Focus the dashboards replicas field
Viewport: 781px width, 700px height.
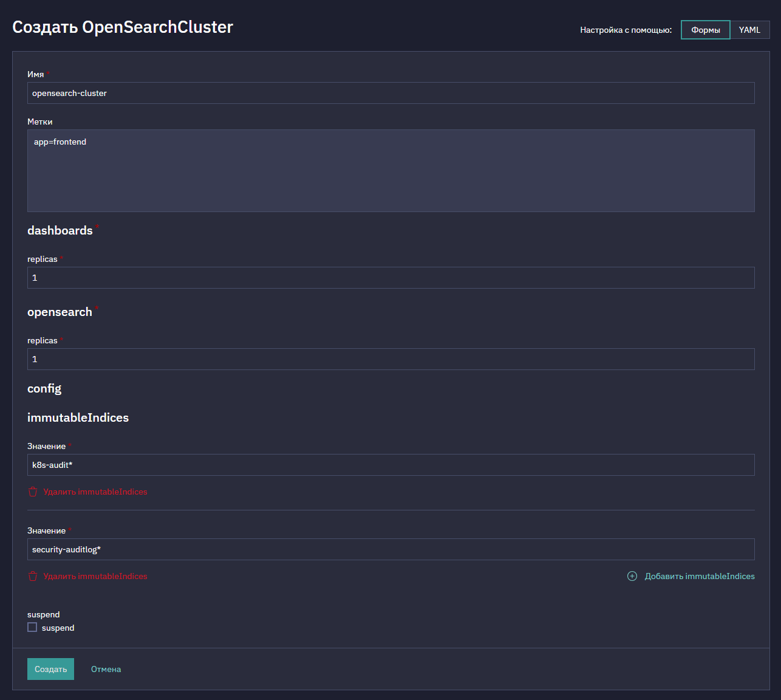pos(391,278)
